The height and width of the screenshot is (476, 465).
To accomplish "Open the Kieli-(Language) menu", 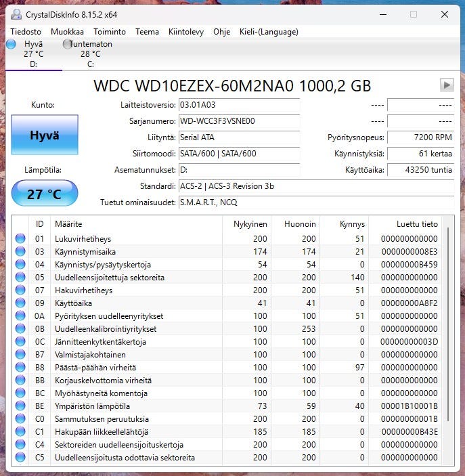I will pos(269,32).
